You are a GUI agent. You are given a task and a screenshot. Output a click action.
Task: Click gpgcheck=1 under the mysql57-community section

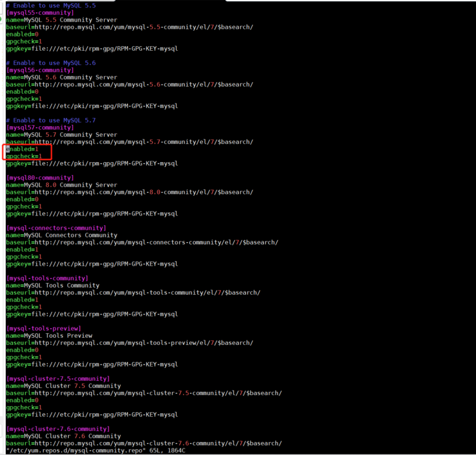(x=24, y=156)
